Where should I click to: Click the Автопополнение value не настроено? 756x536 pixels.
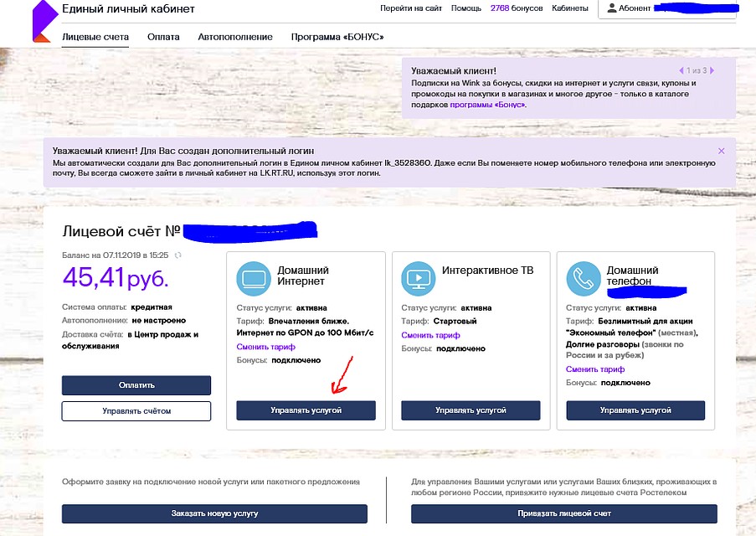[158, 321]
